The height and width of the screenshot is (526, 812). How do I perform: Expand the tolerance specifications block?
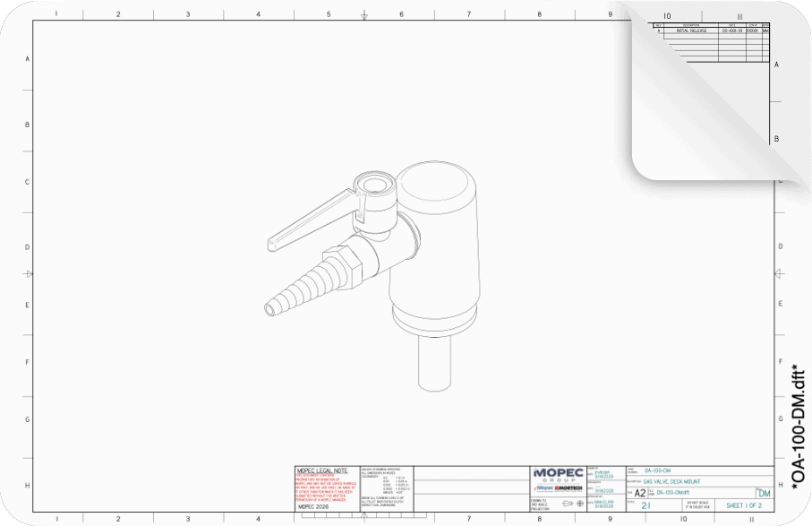[x=385, y=488]
